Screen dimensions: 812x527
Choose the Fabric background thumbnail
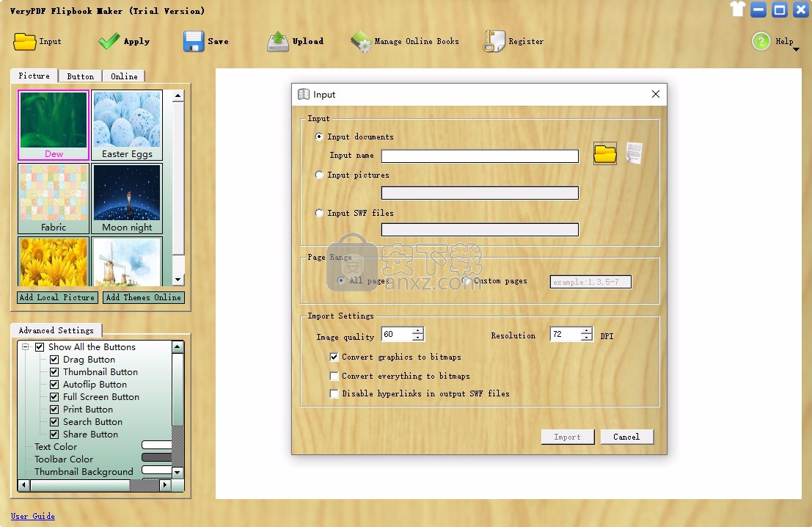[54, 198]
